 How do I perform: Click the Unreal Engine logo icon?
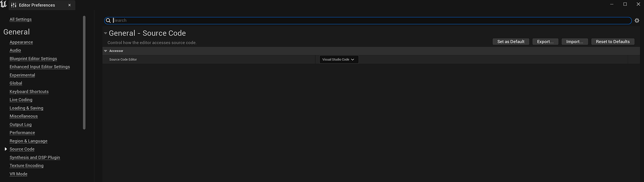pyautogui.click(x=4, y=5)
